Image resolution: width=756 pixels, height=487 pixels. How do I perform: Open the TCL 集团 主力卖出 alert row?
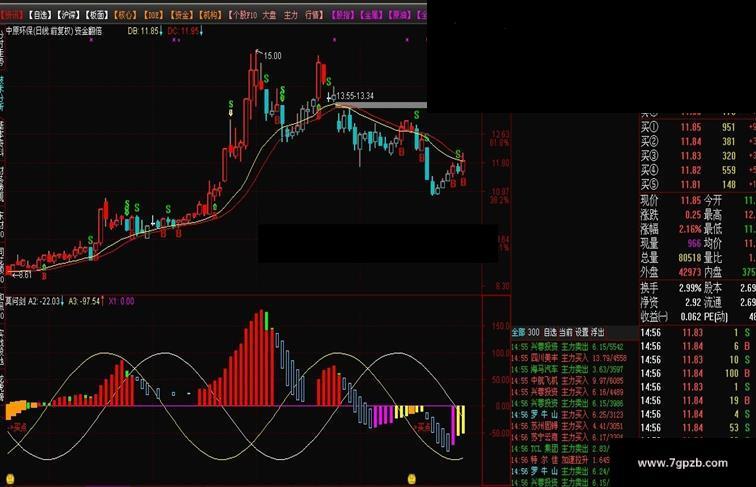coord(562,449)
